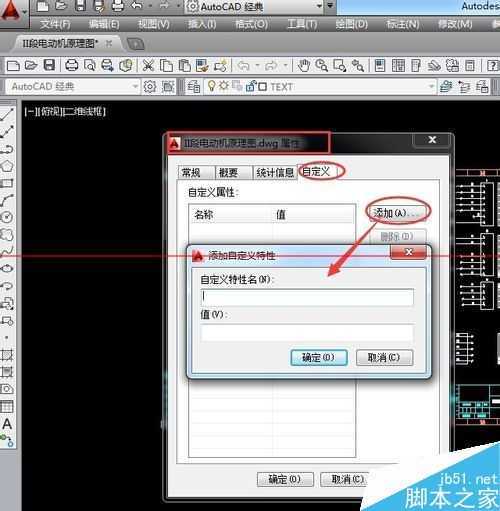Open 插入(I) menu
The image size is (500, 511).
[202, 24]
